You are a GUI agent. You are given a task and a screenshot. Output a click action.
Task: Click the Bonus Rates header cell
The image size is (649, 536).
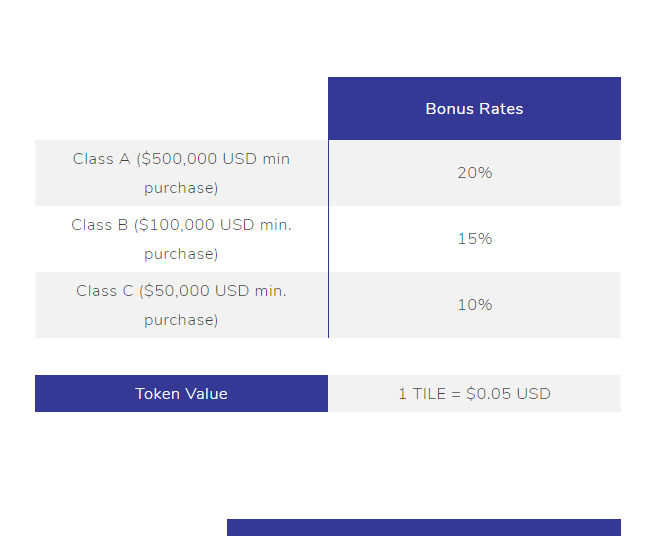474,109
